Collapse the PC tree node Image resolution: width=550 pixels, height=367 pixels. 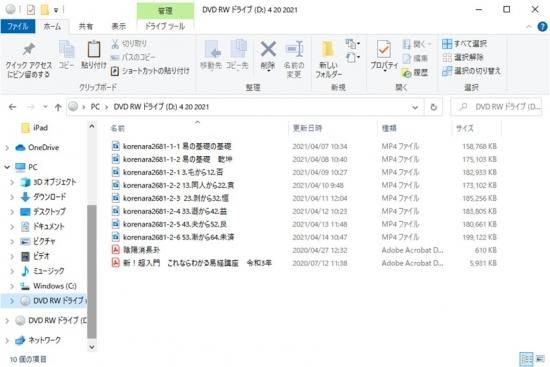(x=7, y=167)
